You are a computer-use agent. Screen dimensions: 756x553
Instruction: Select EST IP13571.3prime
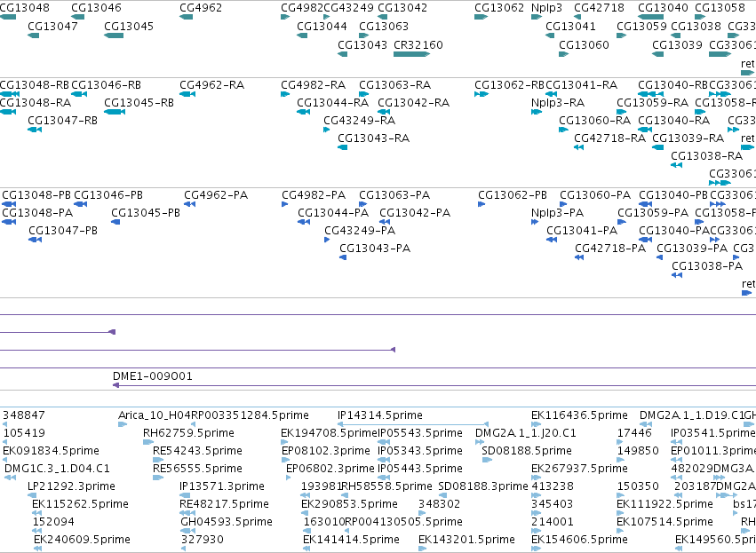point(222,486)
